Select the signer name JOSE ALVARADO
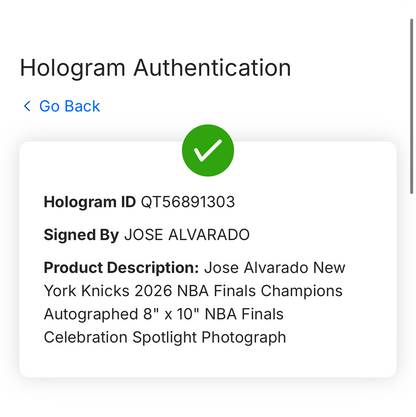 point(187,235)
